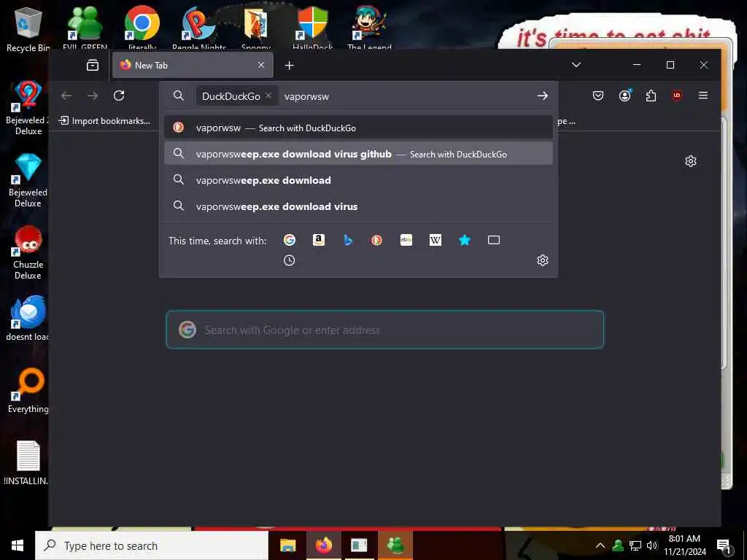Open the network tray icon
This screenshot has height=560, width=747.
635,545
